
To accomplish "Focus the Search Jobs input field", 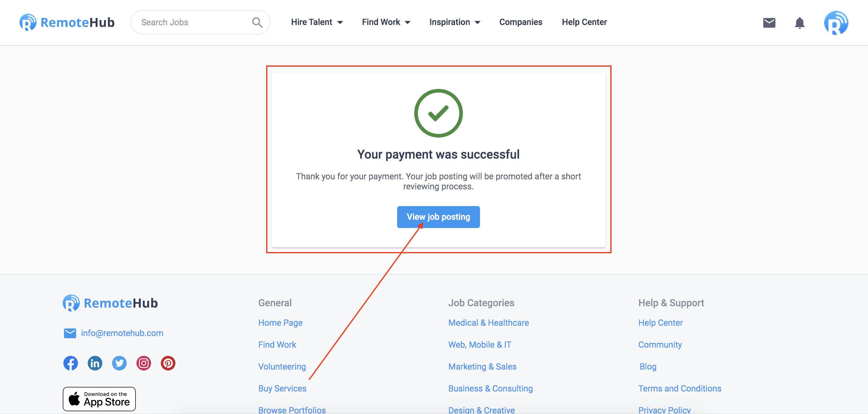I will coord(194,22).
